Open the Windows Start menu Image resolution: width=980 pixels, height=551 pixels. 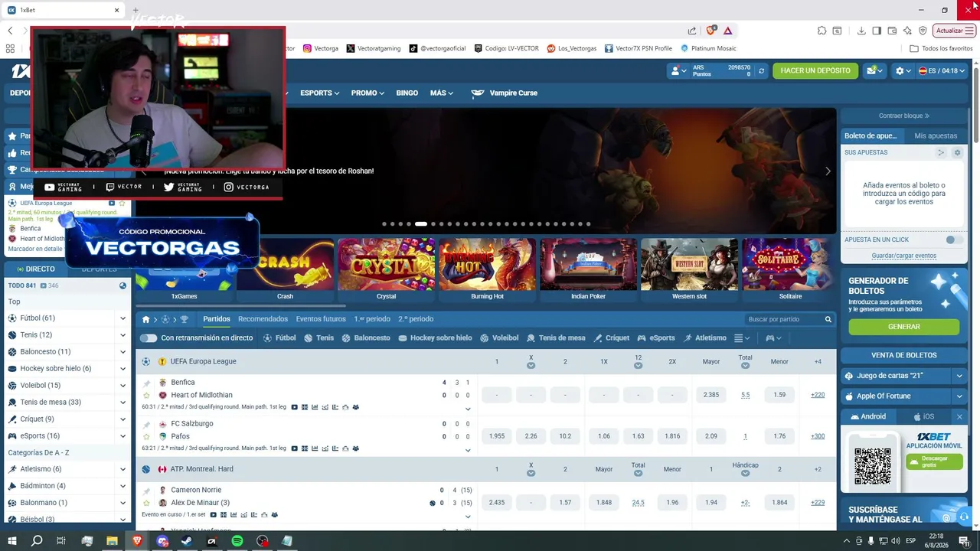coord(11,541)
